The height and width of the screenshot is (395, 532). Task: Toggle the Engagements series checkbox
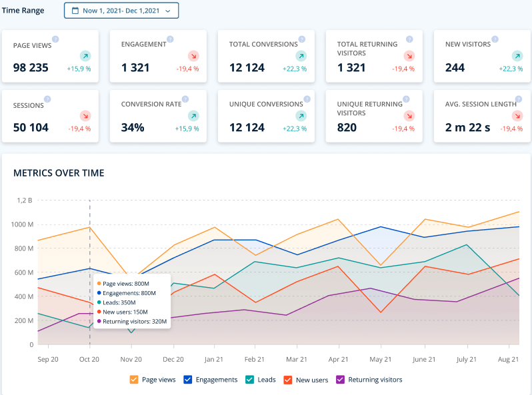tap(187, 380)
